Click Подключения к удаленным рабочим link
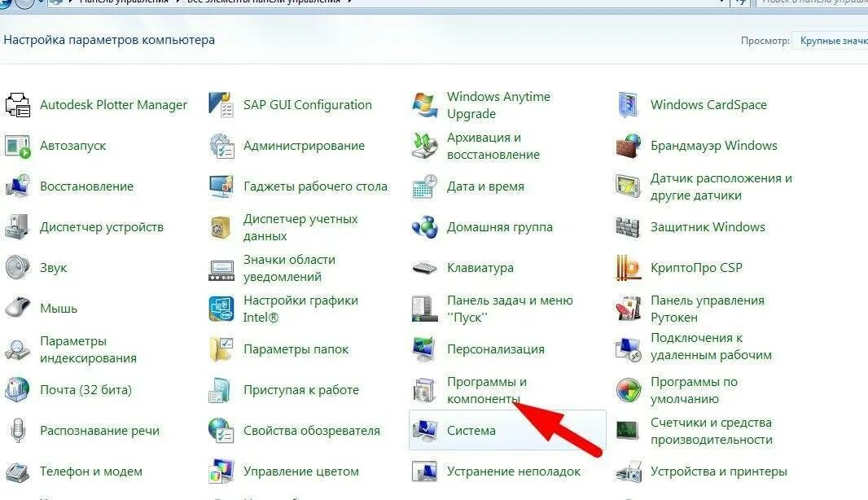The width and height of the screenshot is (868, 500). (711, 346)
